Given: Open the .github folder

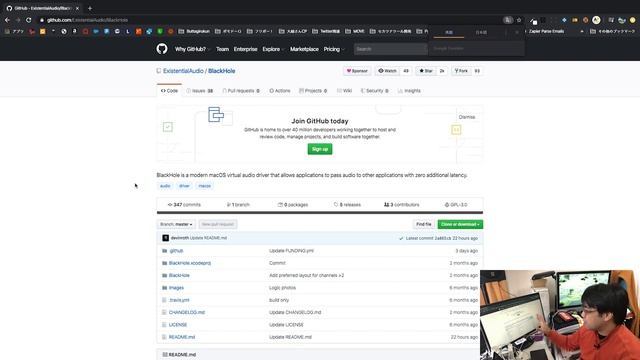Looking at the screenshot, I should [176, 251].
